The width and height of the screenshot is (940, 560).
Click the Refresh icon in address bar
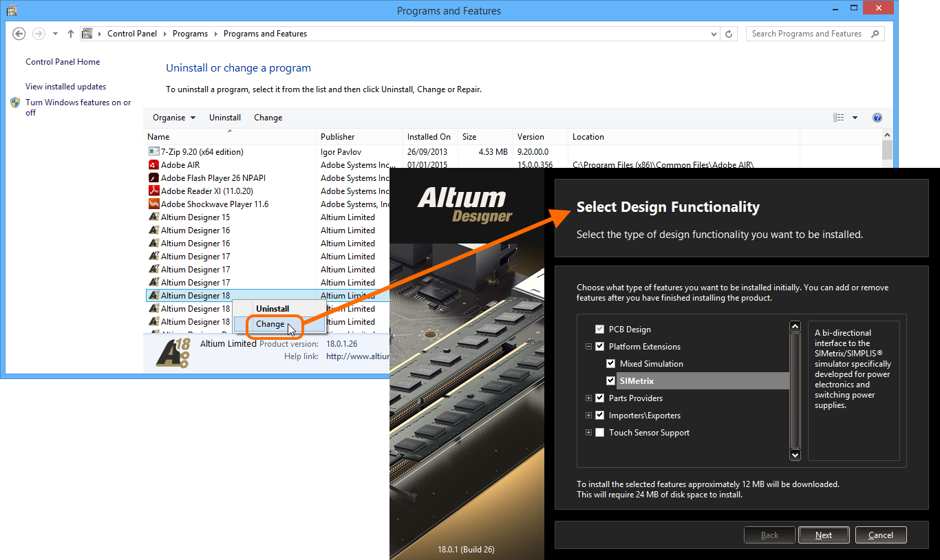coord(729,34)
